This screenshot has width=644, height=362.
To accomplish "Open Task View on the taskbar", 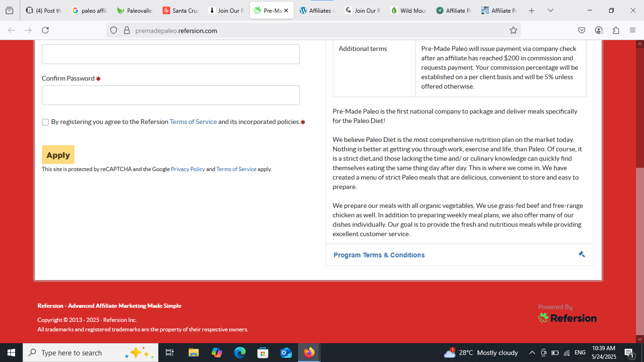I will 170,353.
